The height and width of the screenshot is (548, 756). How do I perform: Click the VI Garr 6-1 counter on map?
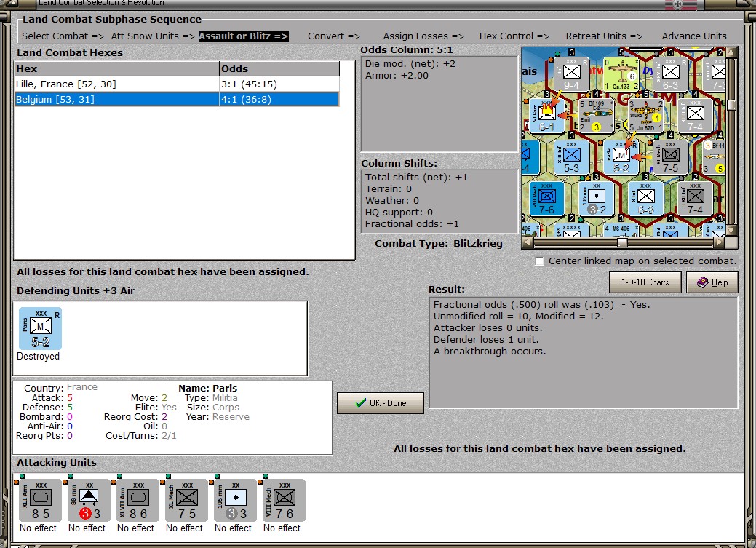(x=546, y=116)
